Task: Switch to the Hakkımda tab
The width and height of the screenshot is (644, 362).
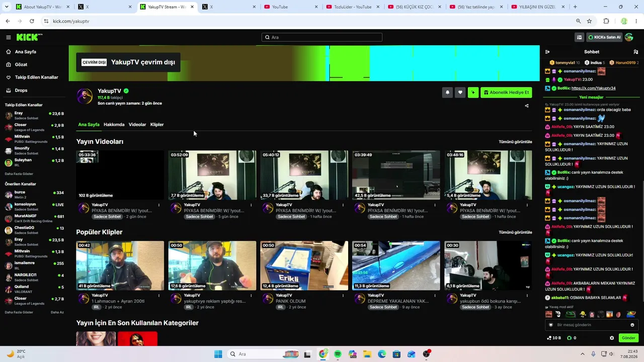Action: click(x=114, y=125)
